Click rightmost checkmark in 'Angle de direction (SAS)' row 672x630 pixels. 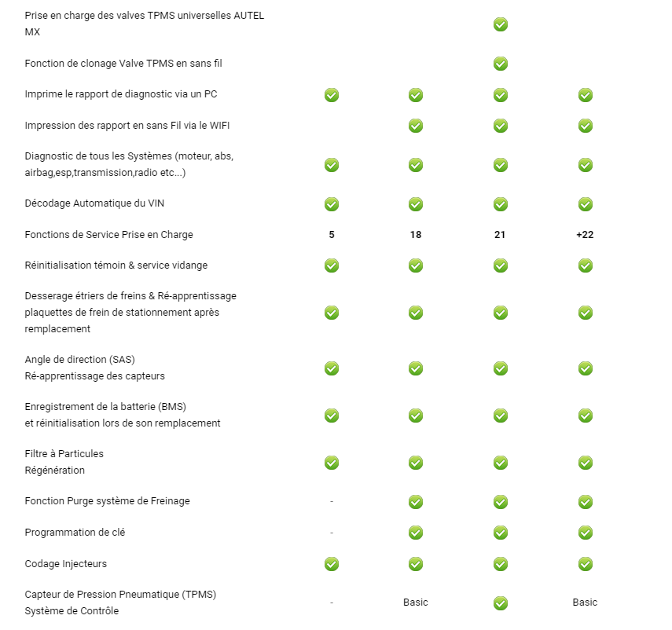586,368
